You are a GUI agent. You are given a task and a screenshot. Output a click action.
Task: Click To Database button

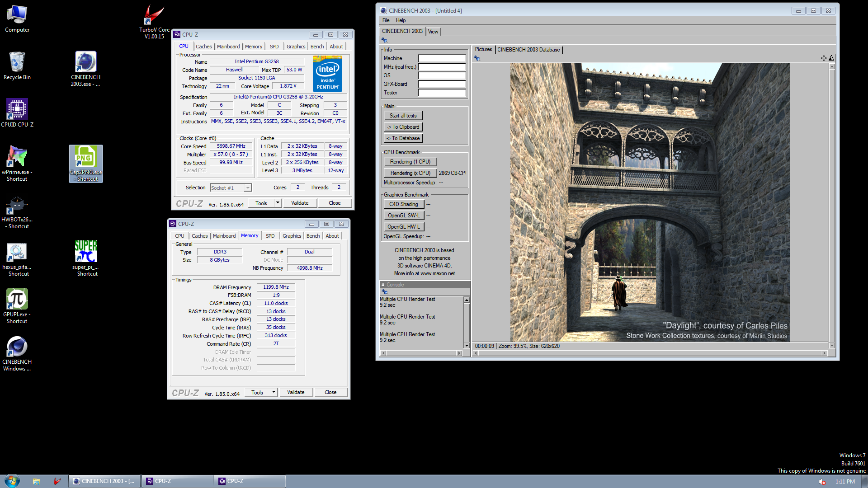point(403,138)
